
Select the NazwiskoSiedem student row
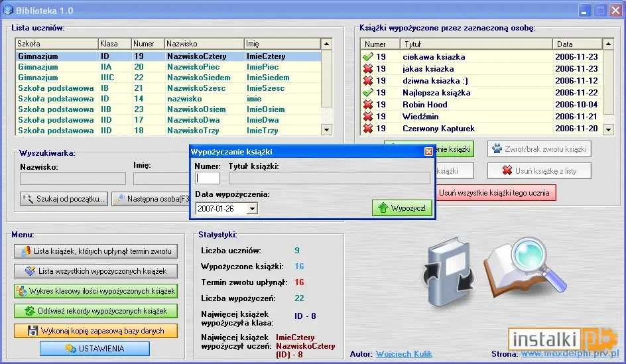click(168, 78)
